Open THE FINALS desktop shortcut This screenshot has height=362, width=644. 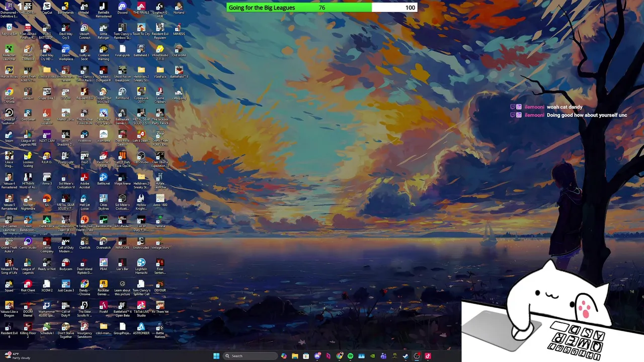(141, 8)
